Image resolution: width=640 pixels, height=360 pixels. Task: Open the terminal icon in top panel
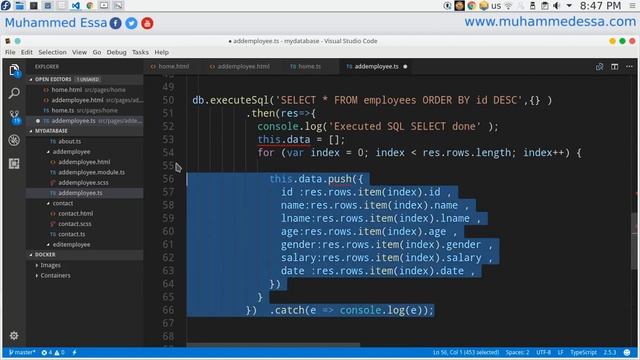coord(33,6)
